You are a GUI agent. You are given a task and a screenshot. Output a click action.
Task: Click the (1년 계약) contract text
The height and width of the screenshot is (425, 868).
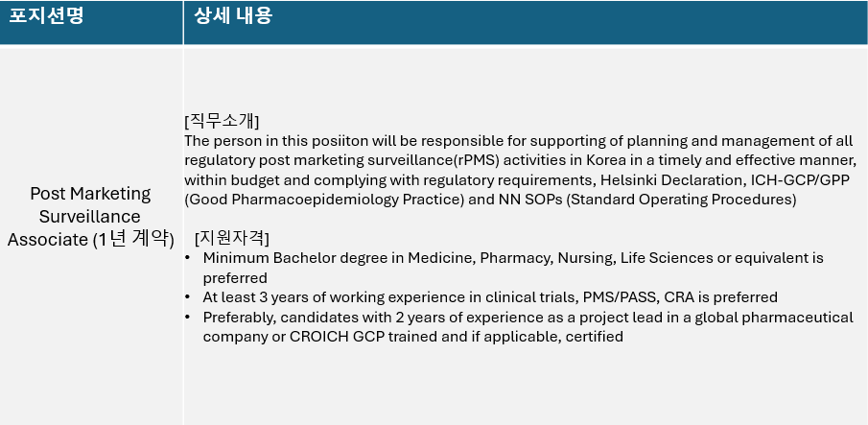[133, 240]
